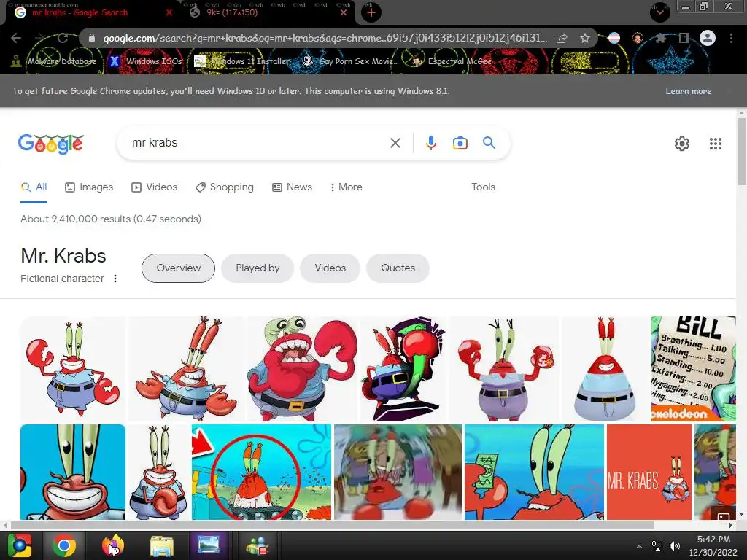
Task: Select the Played by chip
Action: (258, 268)
